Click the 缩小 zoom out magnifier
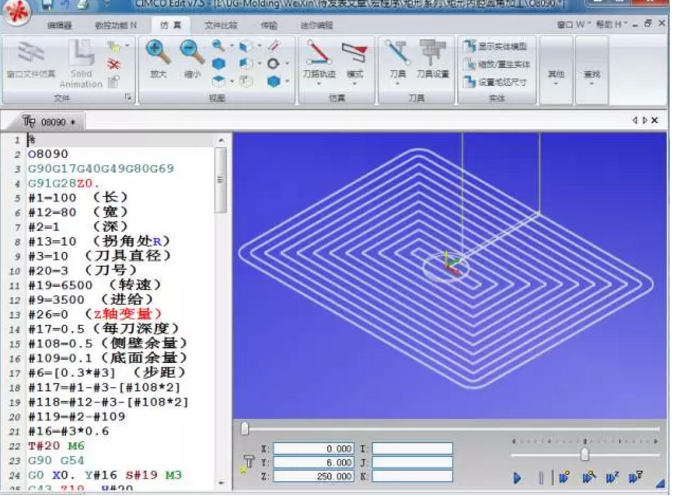676x497 pixels. click(192, 59)
